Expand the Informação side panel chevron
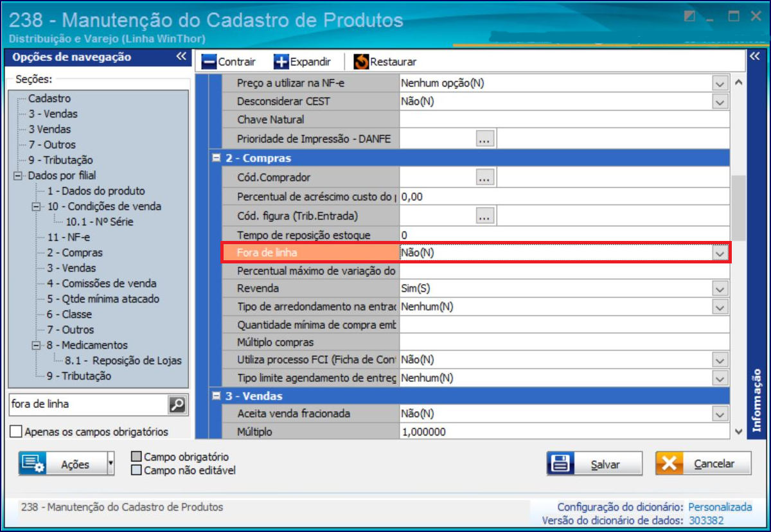The height and width of the screenshot is (532, 771). [x=756, y=57]
